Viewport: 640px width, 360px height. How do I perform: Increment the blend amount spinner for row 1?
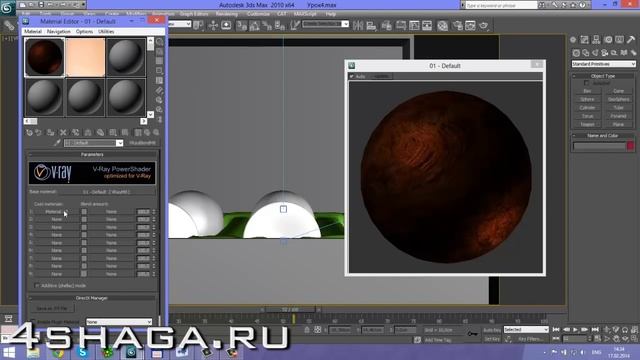click(154, 210)
